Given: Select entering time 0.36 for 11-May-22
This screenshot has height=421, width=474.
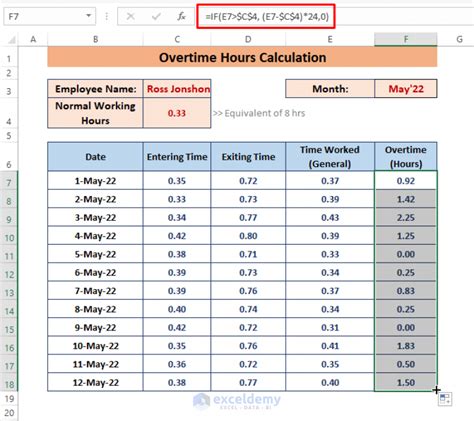Looking at the screenshot, I should click(x=177, y=364).
